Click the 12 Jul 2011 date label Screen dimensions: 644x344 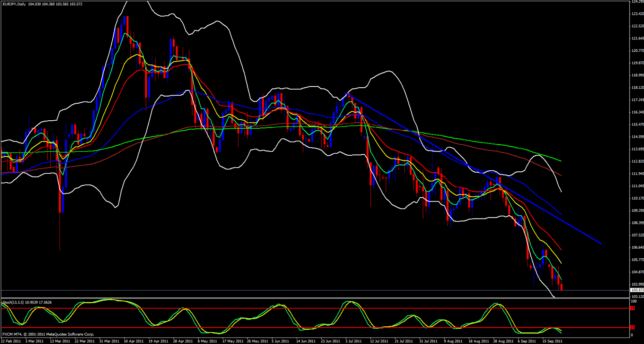click(379, 341)
